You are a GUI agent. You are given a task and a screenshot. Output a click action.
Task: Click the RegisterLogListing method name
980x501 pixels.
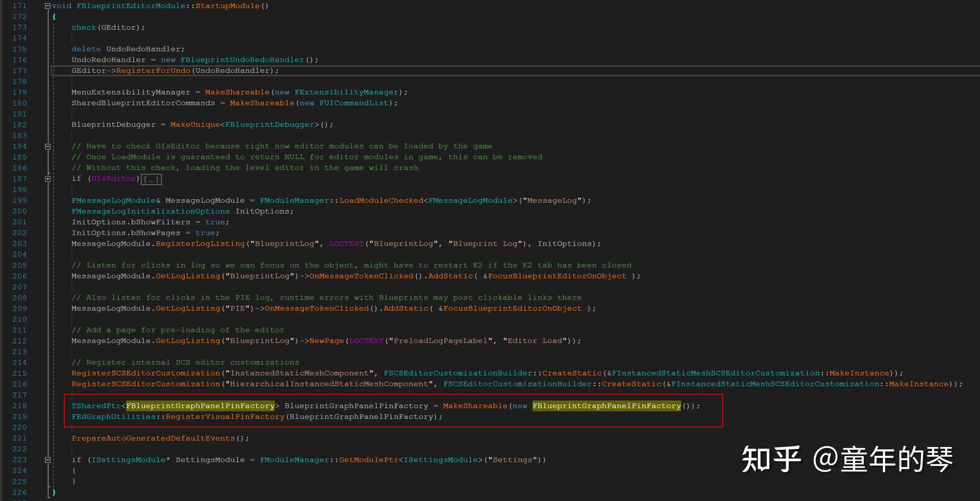tap(200, 244)
